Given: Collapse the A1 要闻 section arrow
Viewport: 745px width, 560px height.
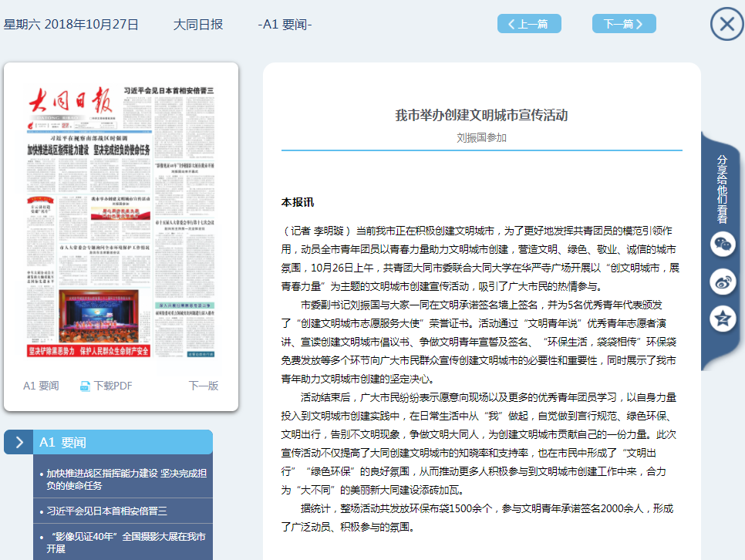Looking at the screenshot, I should pos(19,442).
